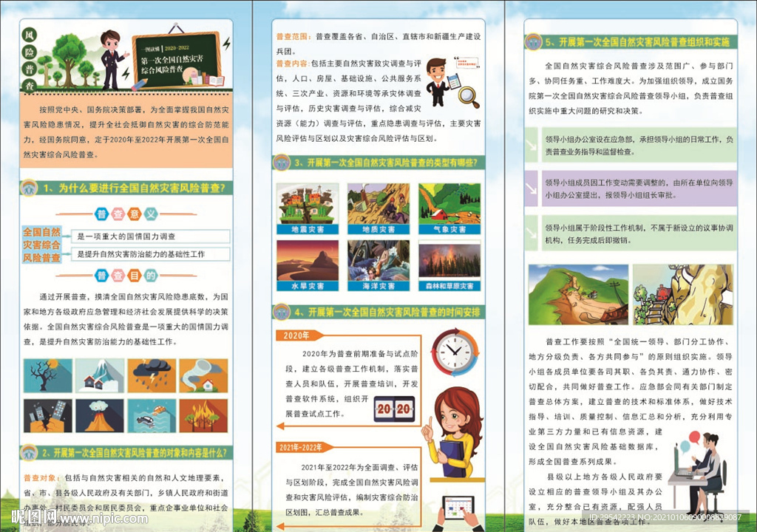Select the 森林和草原灾害 picture

(449, 264)
